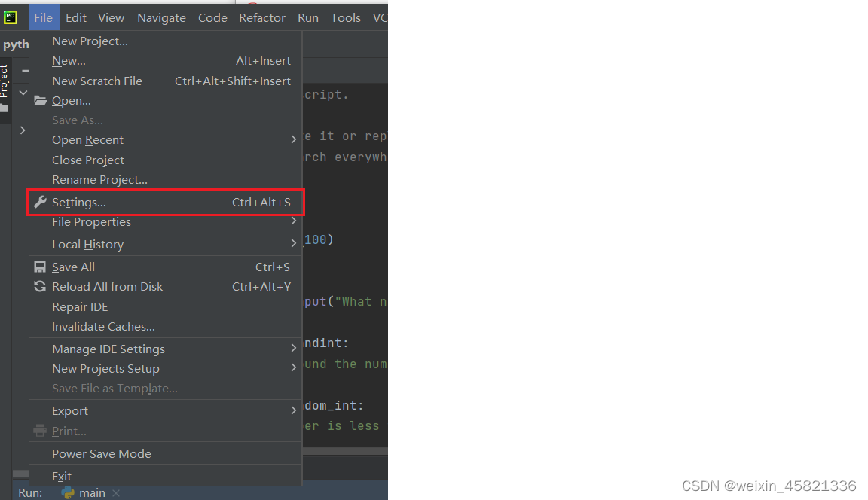
Task: Expand the Open Recent submenu arrow
Action: point(293,140)
